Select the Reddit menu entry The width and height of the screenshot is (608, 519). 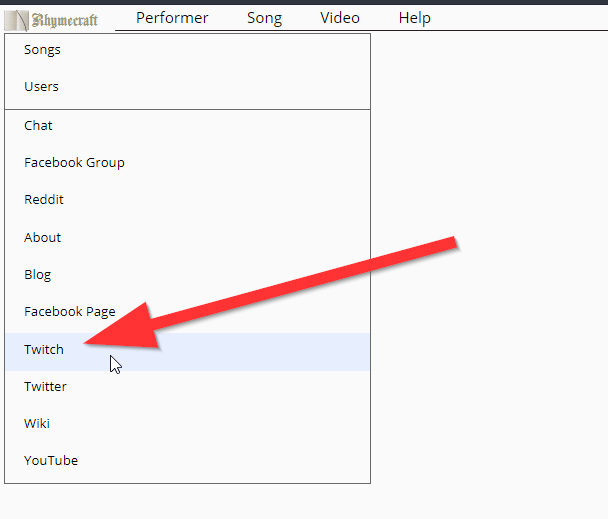(x=44, y=200)
